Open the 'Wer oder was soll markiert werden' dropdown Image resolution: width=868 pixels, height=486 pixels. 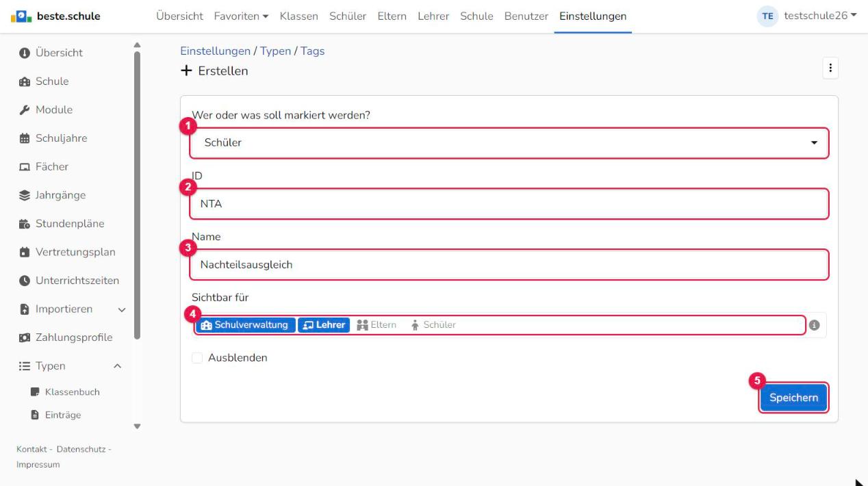point(509,143)
